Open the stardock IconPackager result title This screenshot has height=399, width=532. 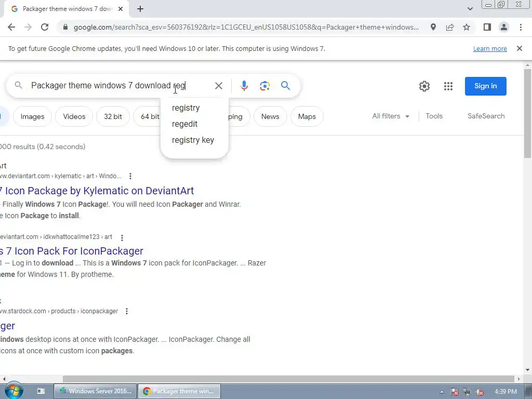(x=7, y=326)
